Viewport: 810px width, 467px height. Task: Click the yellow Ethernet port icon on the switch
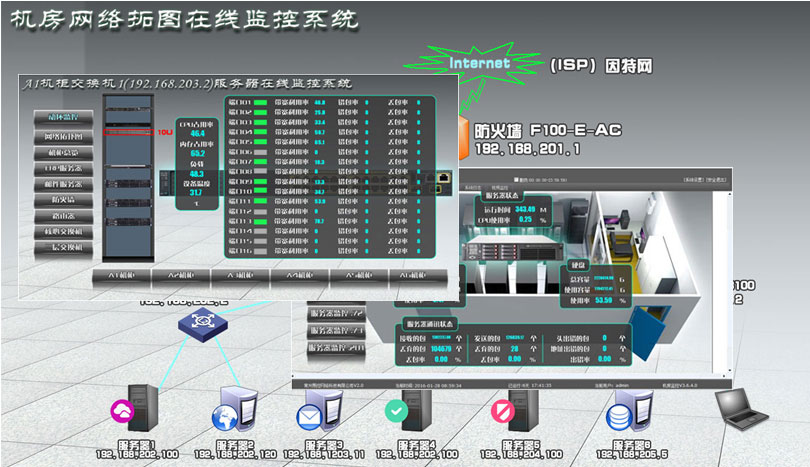pos(444,179)
